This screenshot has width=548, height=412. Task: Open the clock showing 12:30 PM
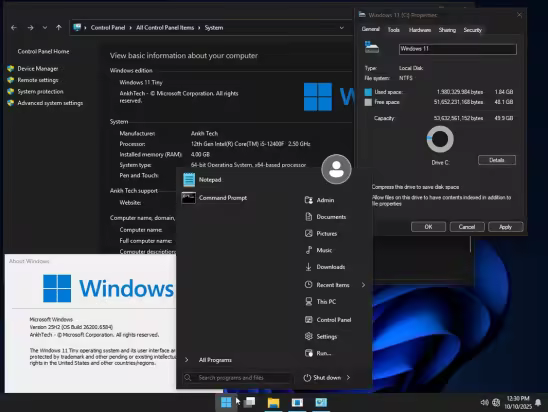(x=518, y=403)
